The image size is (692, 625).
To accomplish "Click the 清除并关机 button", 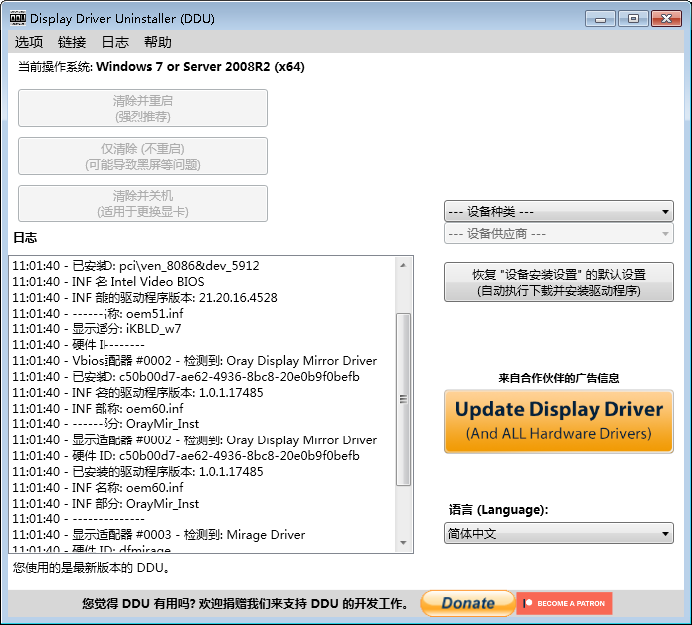I will [143, 203].
